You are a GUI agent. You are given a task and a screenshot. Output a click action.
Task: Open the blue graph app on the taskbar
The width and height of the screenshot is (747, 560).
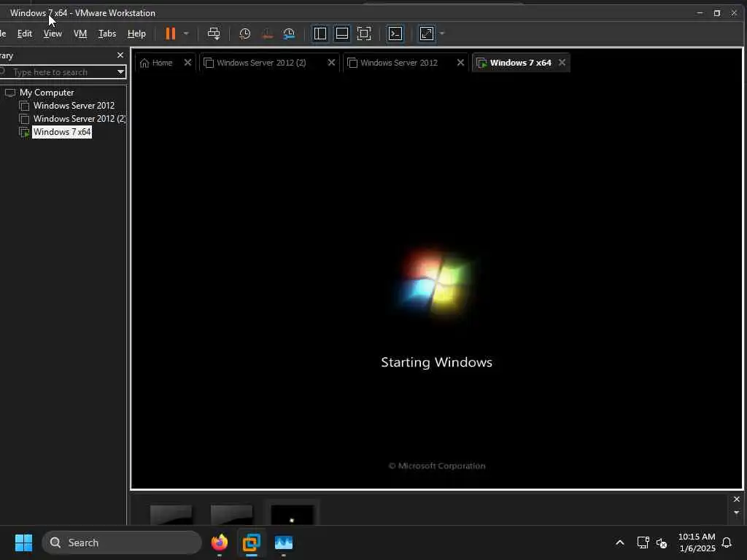tap(284, 542)
